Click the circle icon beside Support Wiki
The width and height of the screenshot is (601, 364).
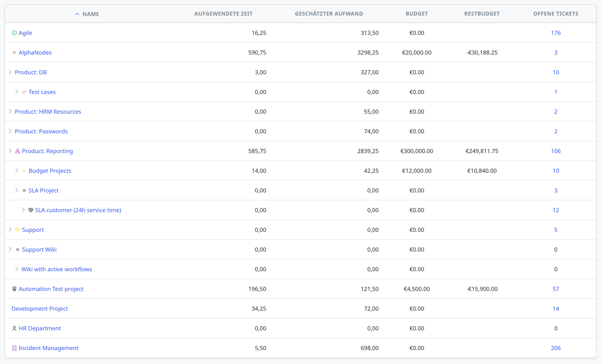click(x=18, y=249)
